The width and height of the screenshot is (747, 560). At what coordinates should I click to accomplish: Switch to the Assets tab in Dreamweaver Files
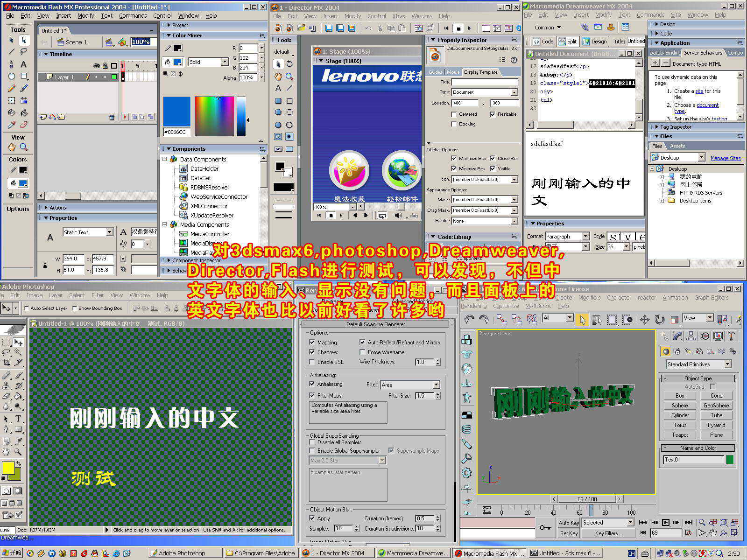click(677, 146)
